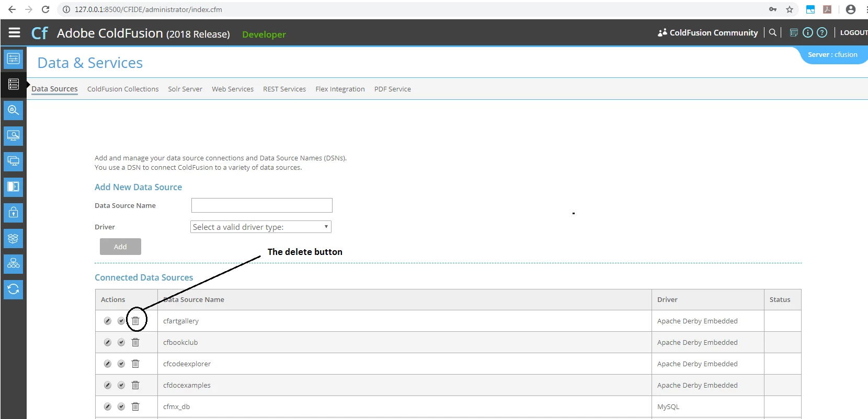The image size is (868, 419).
Task: Edit the cfdocexamples data source
Action: (108, 385)
